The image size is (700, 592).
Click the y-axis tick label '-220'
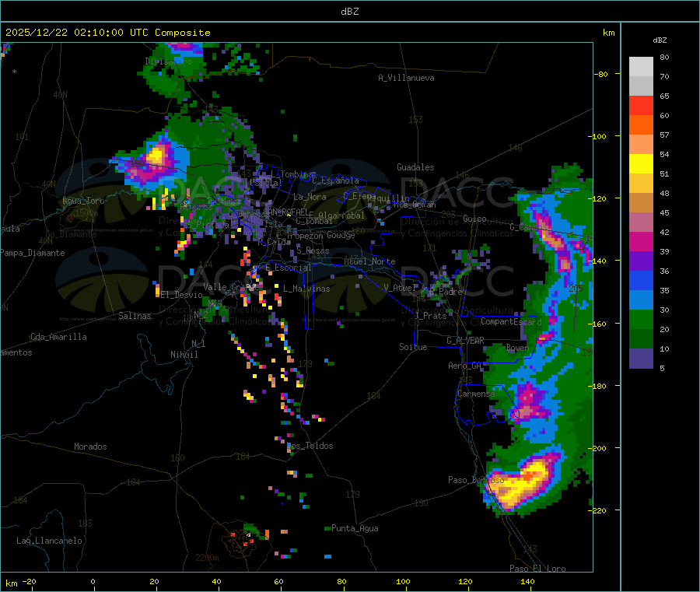[x=598, y=510]
